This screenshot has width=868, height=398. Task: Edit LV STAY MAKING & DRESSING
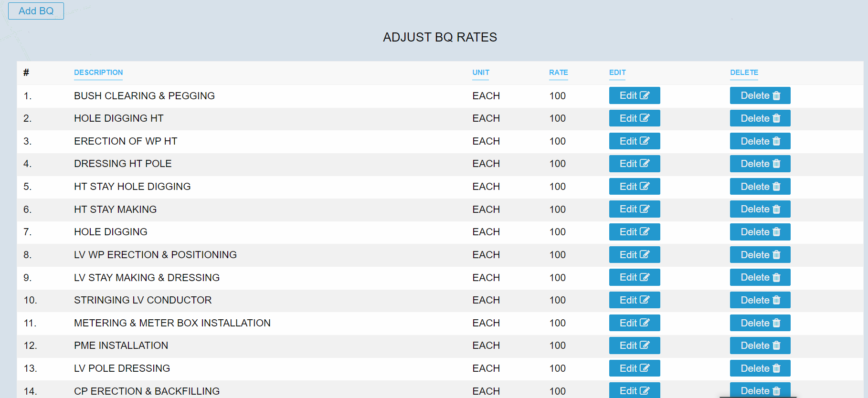click(x=635, y=277)
